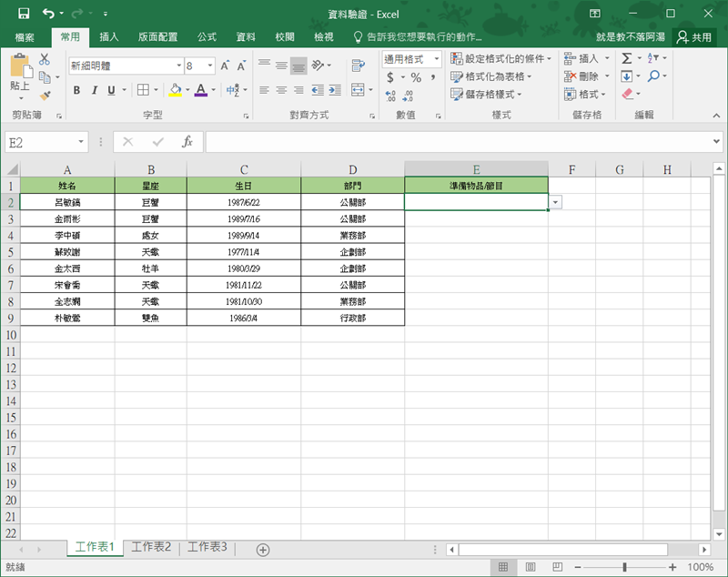Click the zoom slider handle in status bar
Screen dimensions: 728x577
[624, 567]
